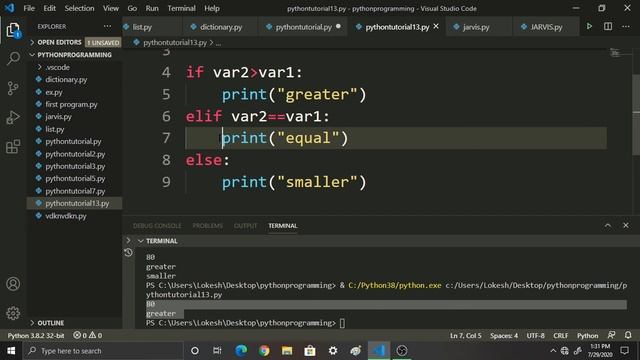Switch to unsaved pythontutorial.py tab
Image resolution: width=640 pixels, height=360 pixels.
point(303,27)
